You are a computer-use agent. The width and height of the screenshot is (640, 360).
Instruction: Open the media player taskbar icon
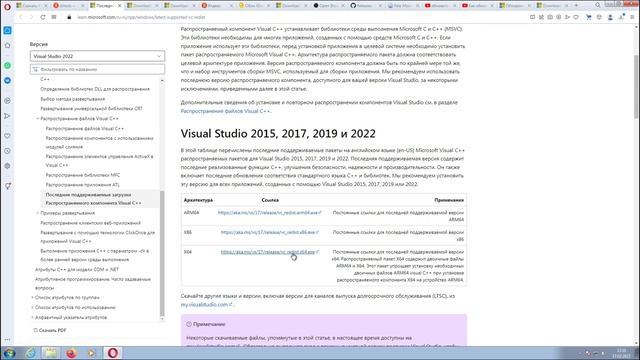click(91, 353)
